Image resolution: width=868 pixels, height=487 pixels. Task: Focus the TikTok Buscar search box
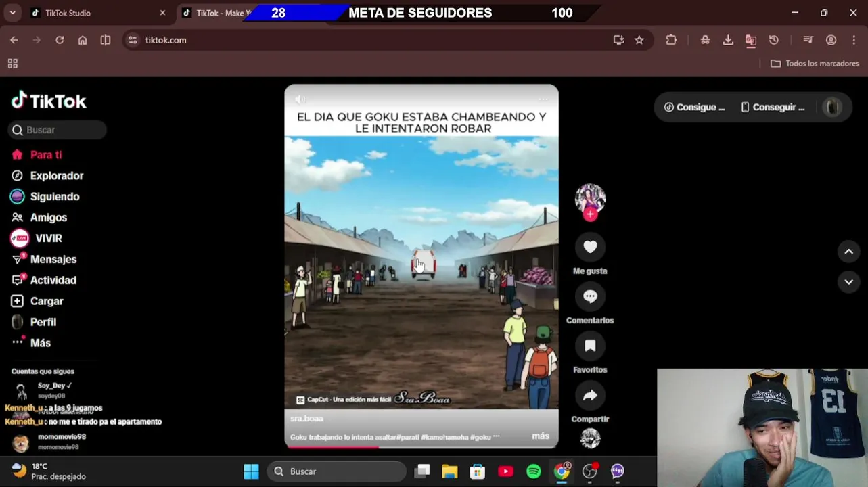click(58, 130)
